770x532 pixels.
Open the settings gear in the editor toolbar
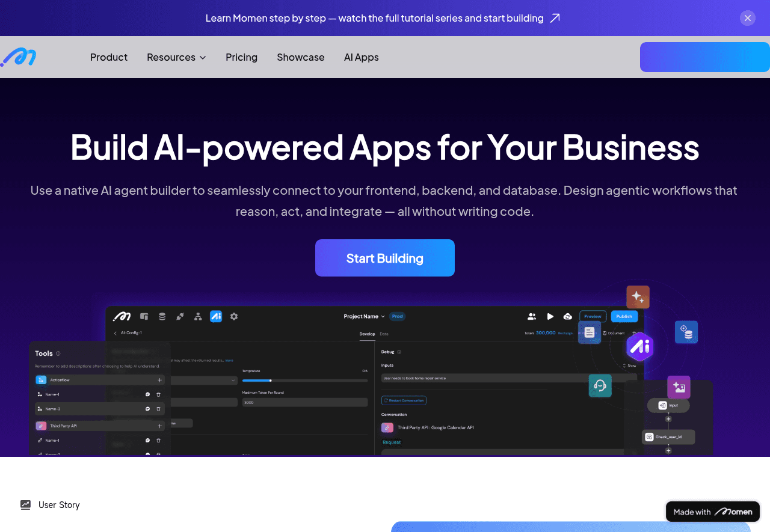pos(234,316)
